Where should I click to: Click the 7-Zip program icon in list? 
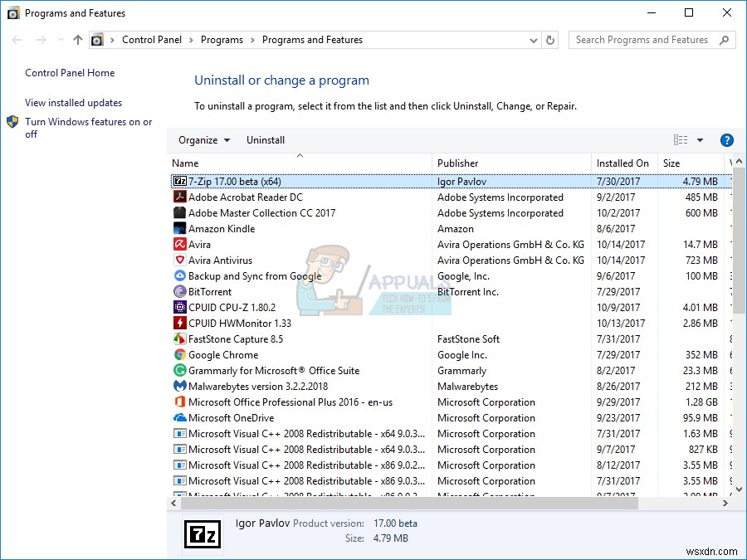pyautogui.click(x=179, y=182)
